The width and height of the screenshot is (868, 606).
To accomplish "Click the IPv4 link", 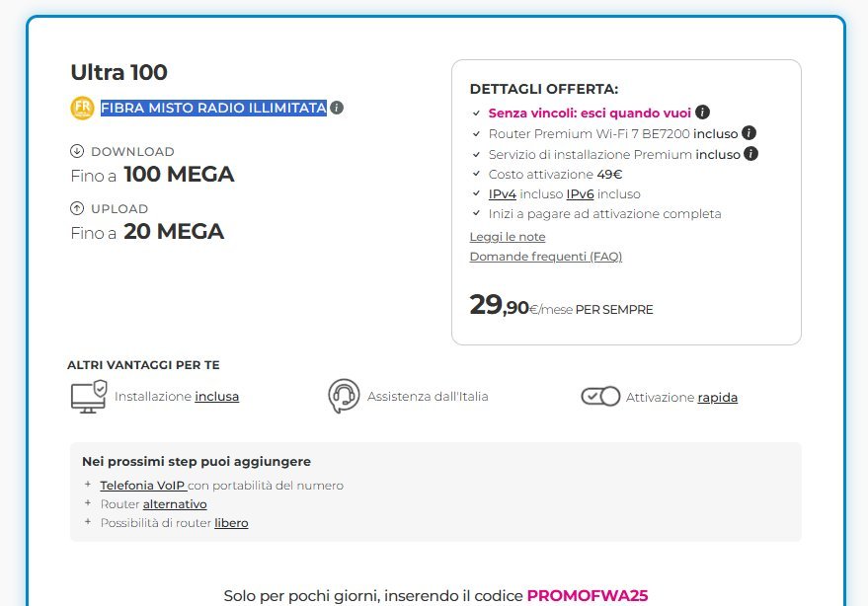I will coord(503,193).
